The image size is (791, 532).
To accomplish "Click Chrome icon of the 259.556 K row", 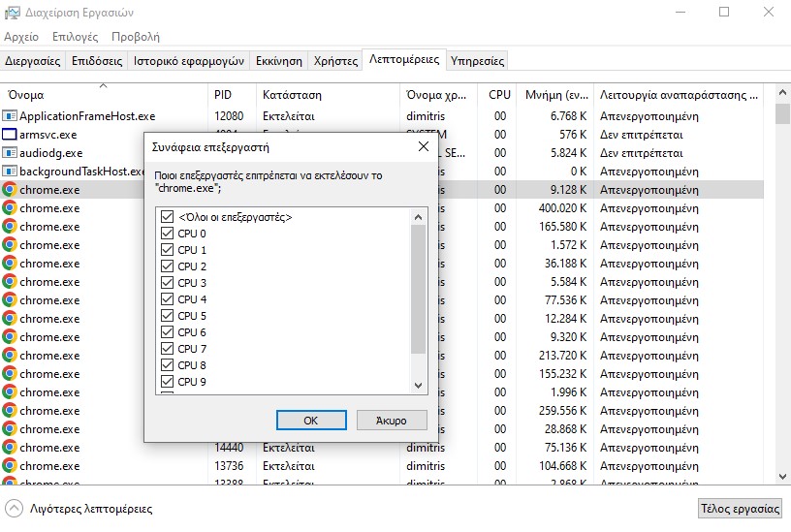I will [x=10, y=411].
